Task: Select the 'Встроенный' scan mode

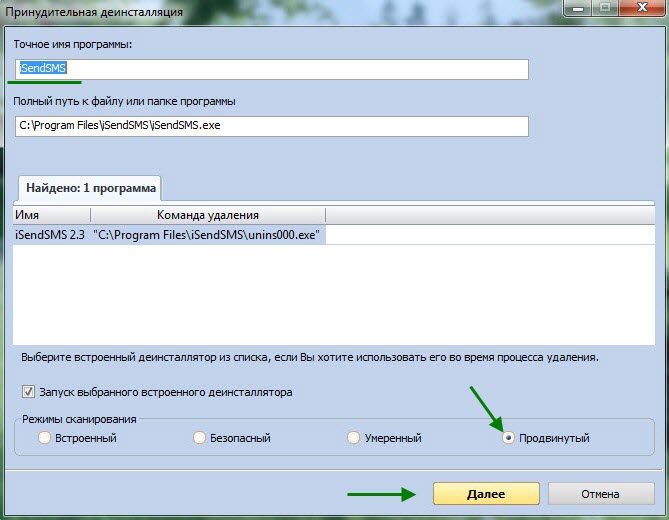Action: [x=44, y=438]
